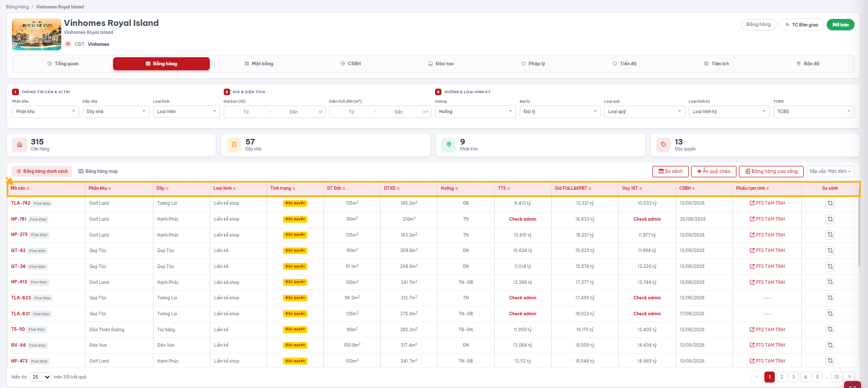Click the Mở bán button
The width and height of the screenshot is (868, 388).
[841, 25]
